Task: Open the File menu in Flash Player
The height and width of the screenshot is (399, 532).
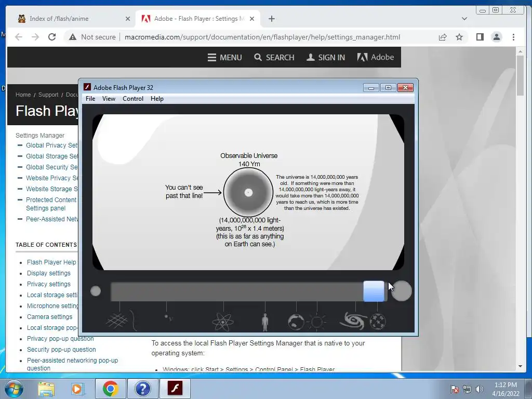Action: click(x=90, y=99)
